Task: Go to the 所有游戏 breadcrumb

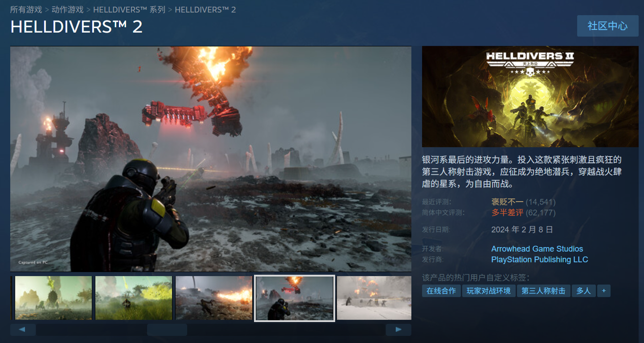Action: pos(26,9)
